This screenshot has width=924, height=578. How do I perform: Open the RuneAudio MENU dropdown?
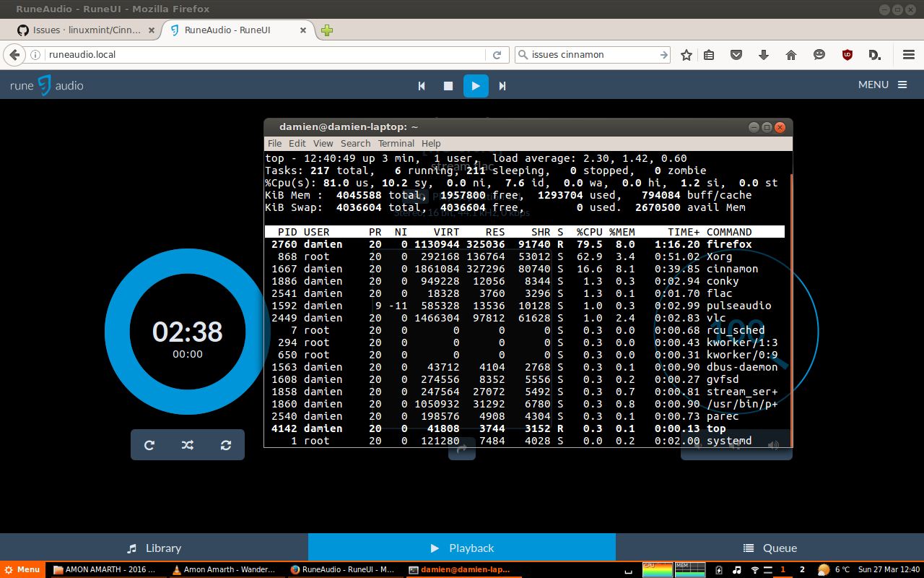coord(882,85)
